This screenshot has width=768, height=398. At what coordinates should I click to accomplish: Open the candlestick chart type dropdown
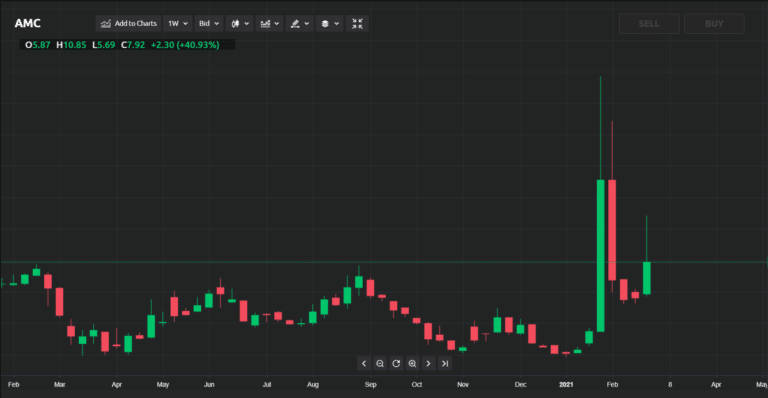click(240, 23)
